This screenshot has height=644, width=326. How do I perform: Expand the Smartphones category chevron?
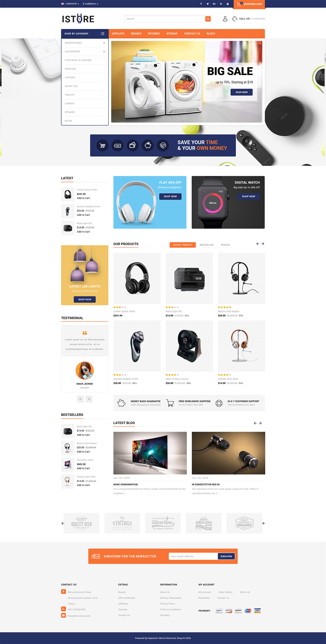[x=104, y=43]
